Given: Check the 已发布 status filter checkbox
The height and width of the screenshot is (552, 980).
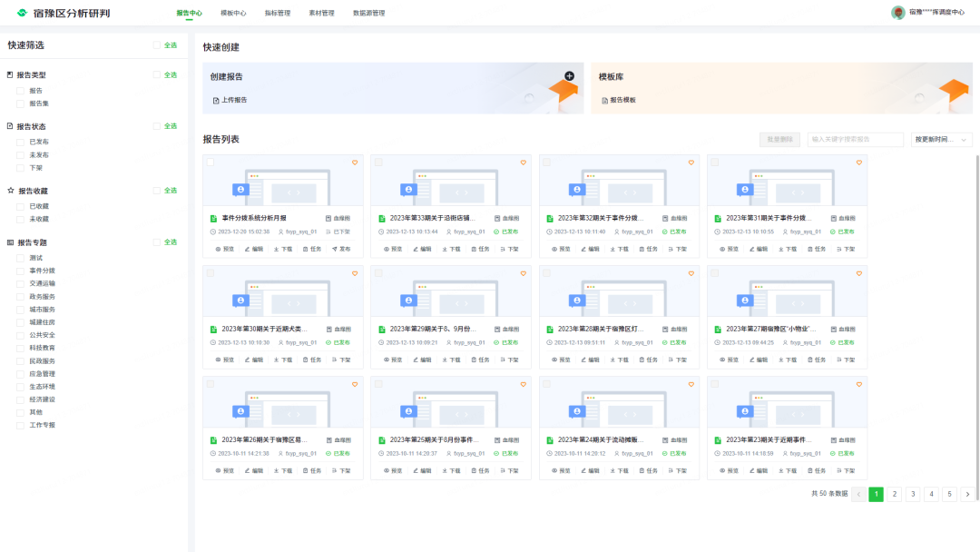Looking at the screenshot, I should (21, 142).
